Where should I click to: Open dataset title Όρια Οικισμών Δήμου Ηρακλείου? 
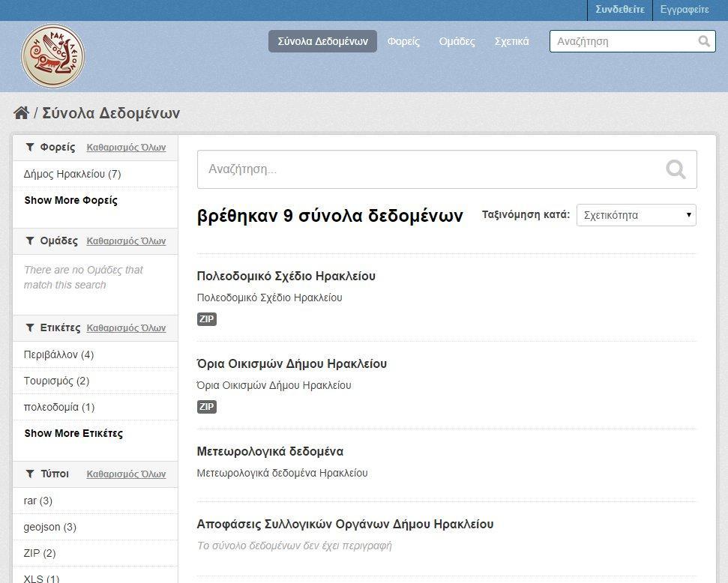[292, 364]
